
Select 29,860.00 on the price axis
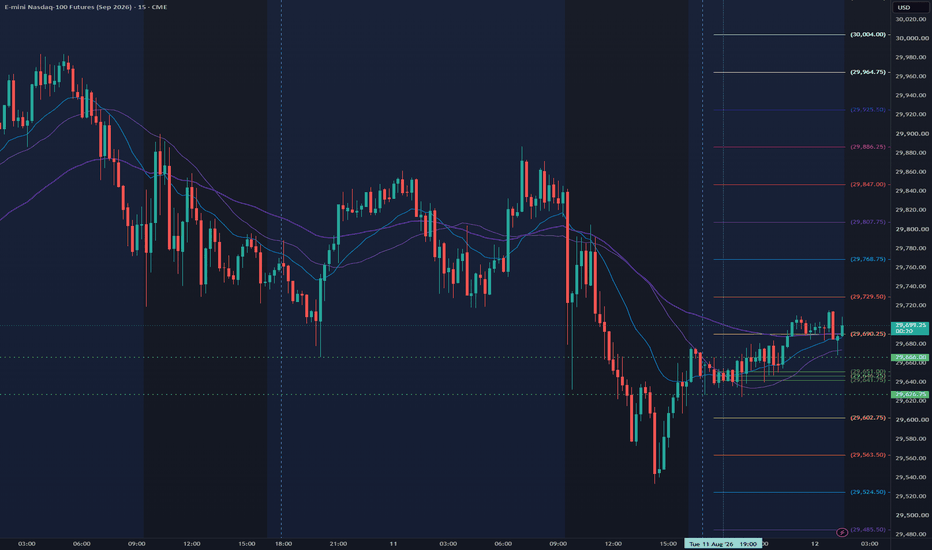click(911, 172)
